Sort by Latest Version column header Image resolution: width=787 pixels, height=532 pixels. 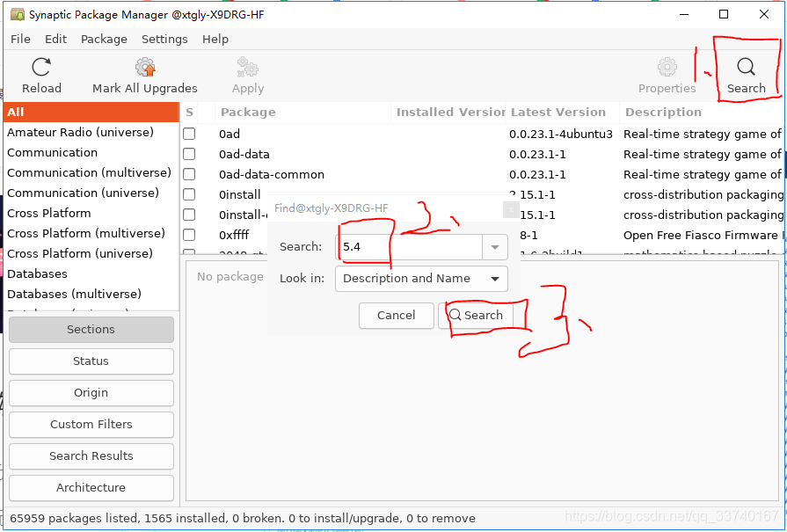pyautogui.click(x=562, y=113)
